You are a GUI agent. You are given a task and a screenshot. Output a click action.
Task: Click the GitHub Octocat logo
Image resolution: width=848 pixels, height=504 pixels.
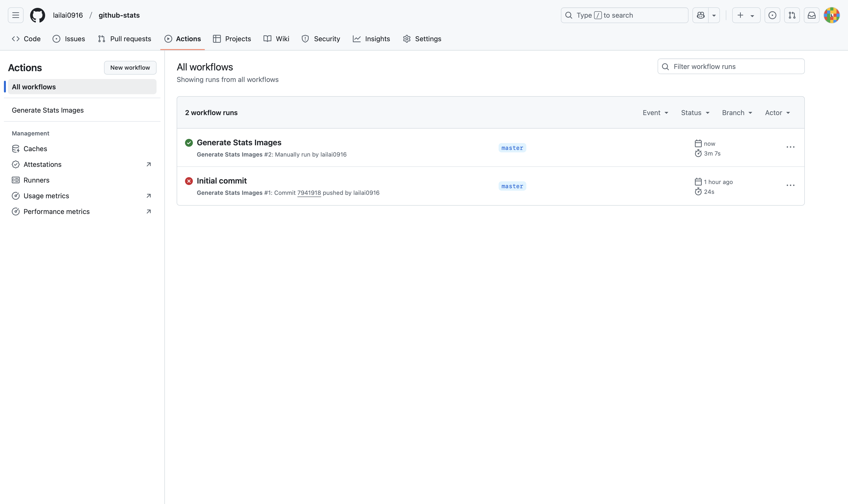point(37,15)
